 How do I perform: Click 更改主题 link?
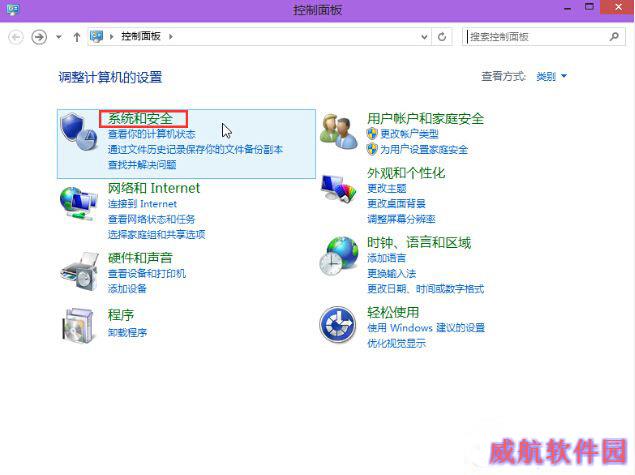coord(387,188)
